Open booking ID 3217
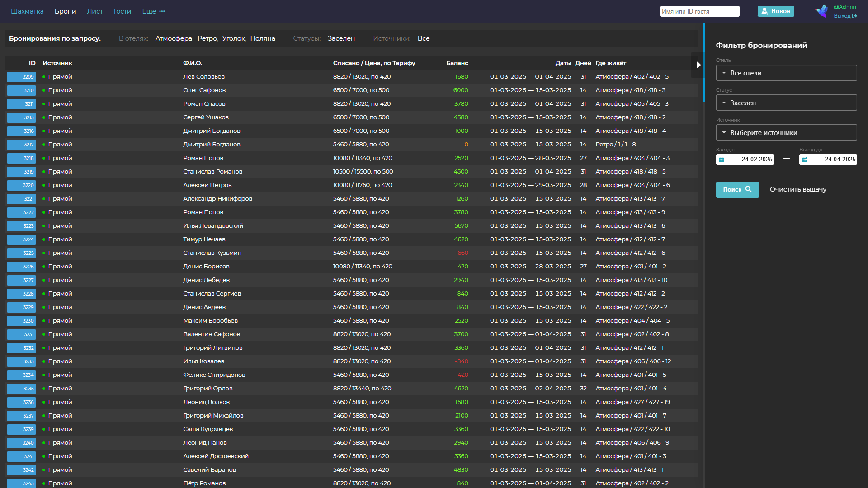The width and height of the screenshot is (868, 488). point(21,145)
